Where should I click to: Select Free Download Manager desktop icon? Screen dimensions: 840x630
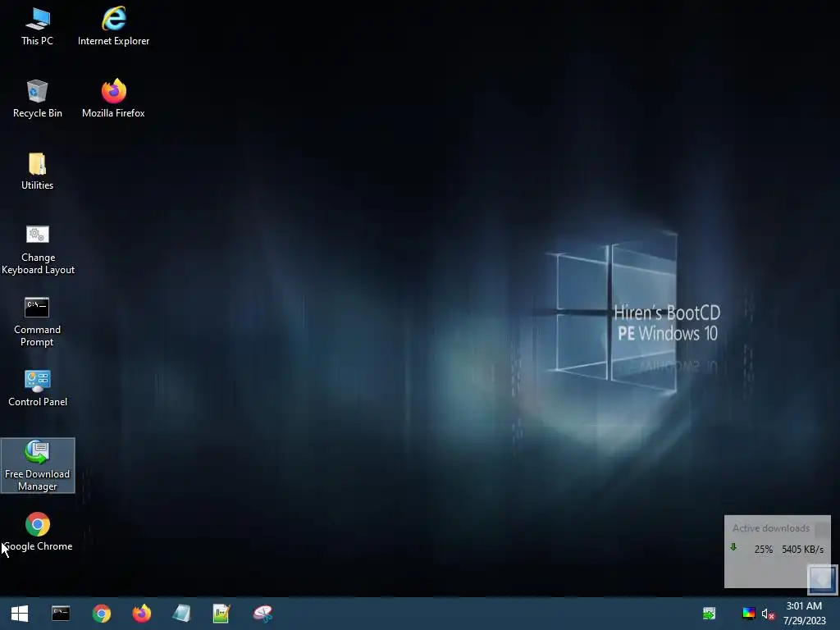[38, 466]
